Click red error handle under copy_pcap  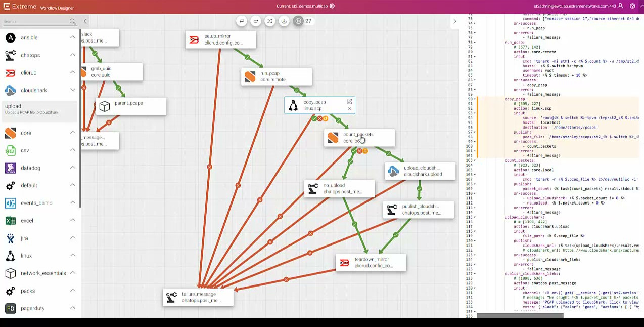coord(320,118)
